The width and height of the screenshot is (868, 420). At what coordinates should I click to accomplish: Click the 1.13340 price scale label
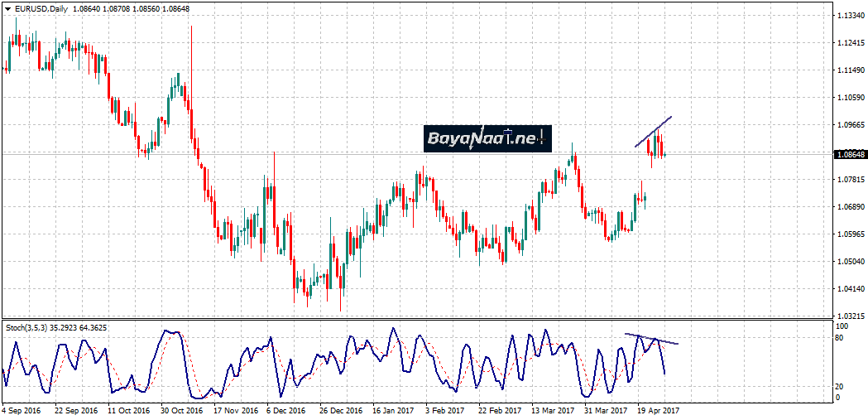click(x=851, y=16)
